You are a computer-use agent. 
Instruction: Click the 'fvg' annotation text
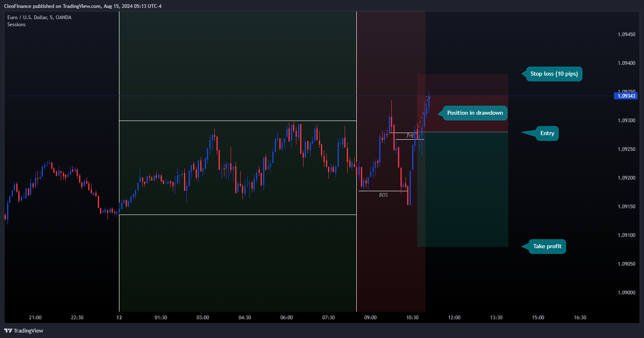(x=410, y=136)
